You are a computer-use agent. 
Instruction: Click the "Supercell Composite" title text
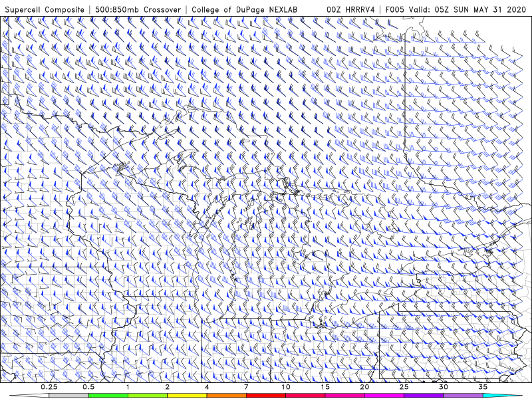[x=45, y=10]
